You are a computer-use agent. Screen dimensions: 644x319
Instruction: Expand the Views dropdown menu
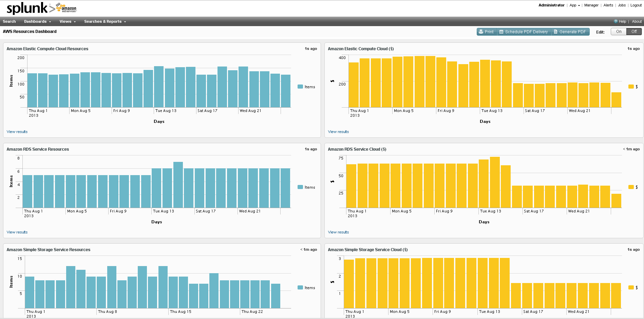tap(68, 21)
